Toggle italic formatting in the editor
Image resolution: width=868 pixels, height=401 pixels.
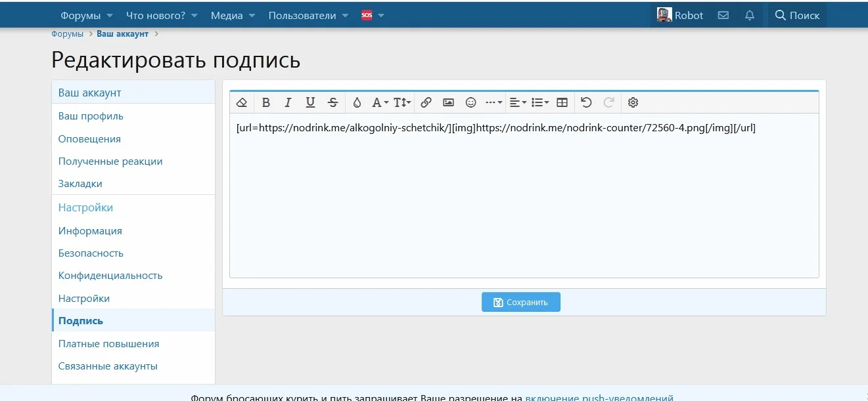coord(288,102)
